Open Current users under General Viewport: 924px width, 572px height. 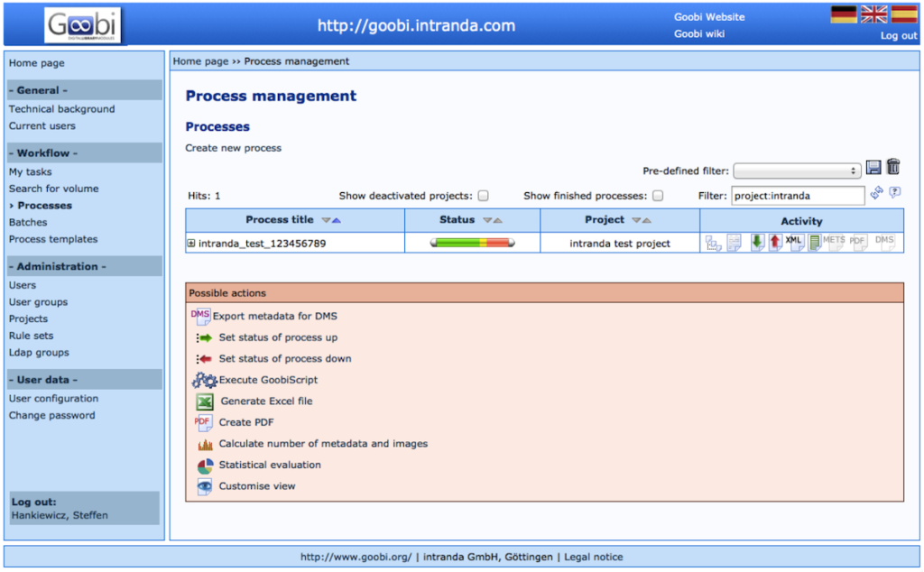click(x=42, y=126)
